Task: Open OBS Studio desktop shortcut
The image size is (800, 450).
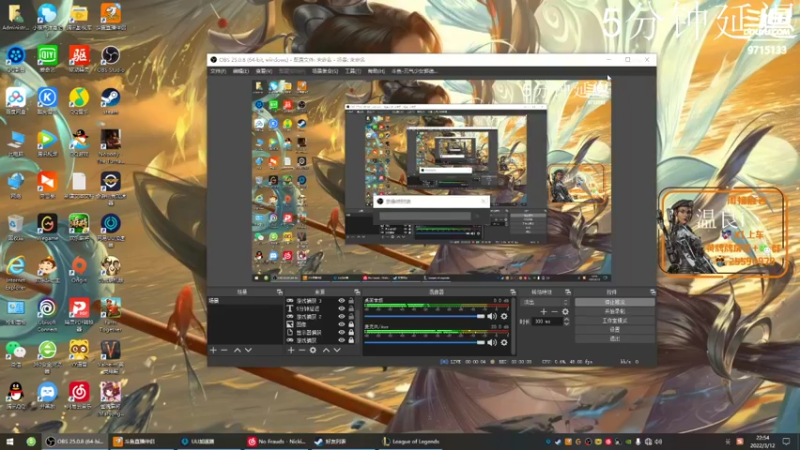Action: [110, 59]
